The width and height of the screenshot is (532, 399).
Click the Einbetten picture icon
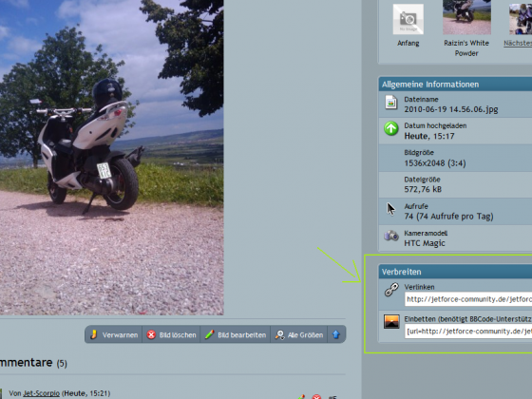(x=391, y=322)
